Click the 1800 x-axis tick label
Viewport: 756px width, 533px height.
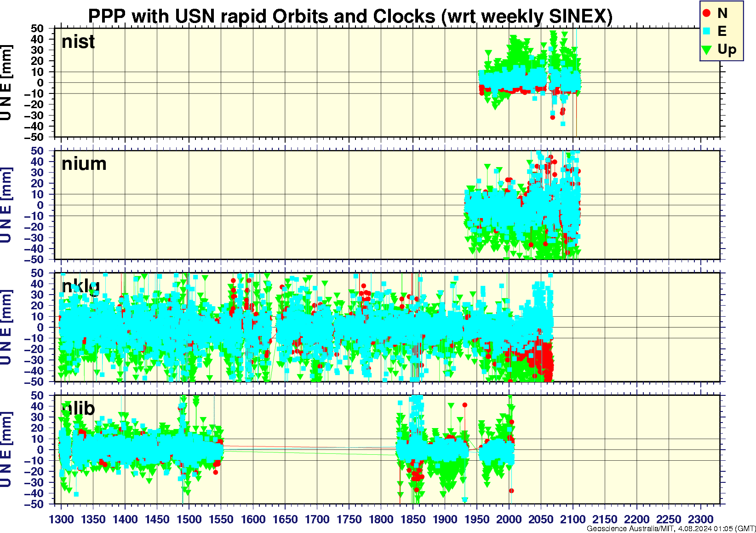(381, 519)
